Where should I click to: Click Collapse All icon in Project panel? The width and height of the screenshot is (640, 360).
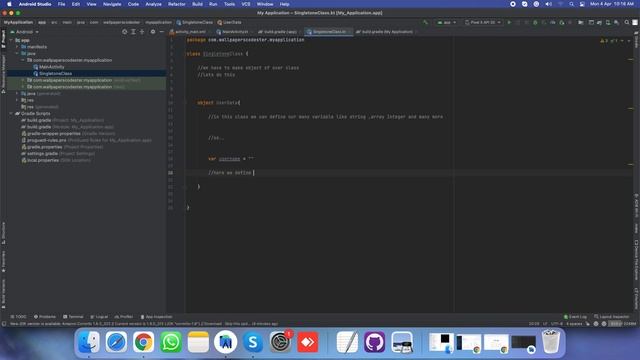142,32
